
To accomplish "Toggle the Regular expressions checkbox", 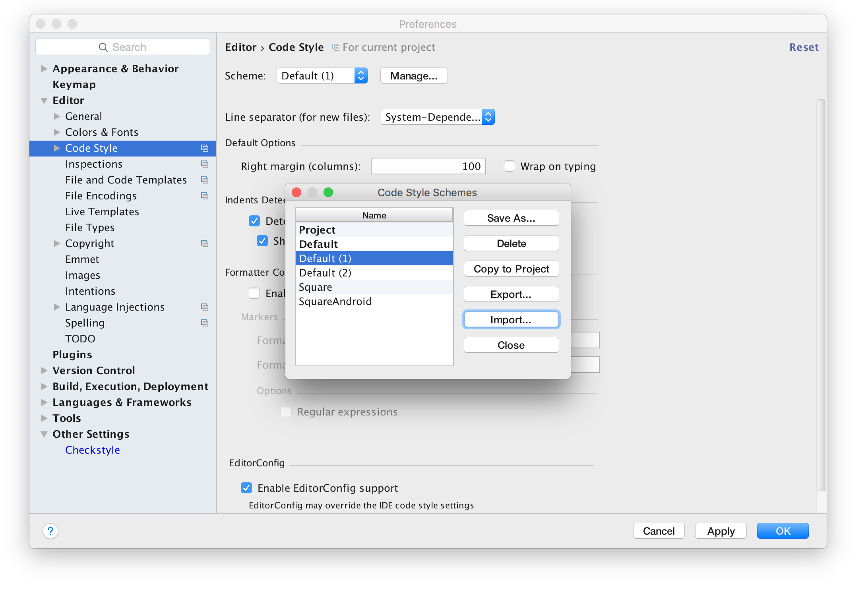I will pyautogui.click(x=286, y=412).
